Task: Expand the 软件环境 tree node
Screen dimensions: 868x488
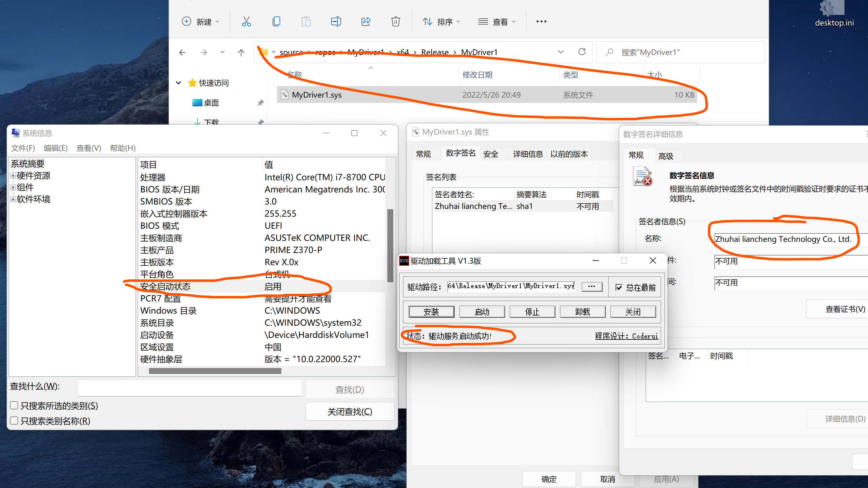Action: [13, 199]
